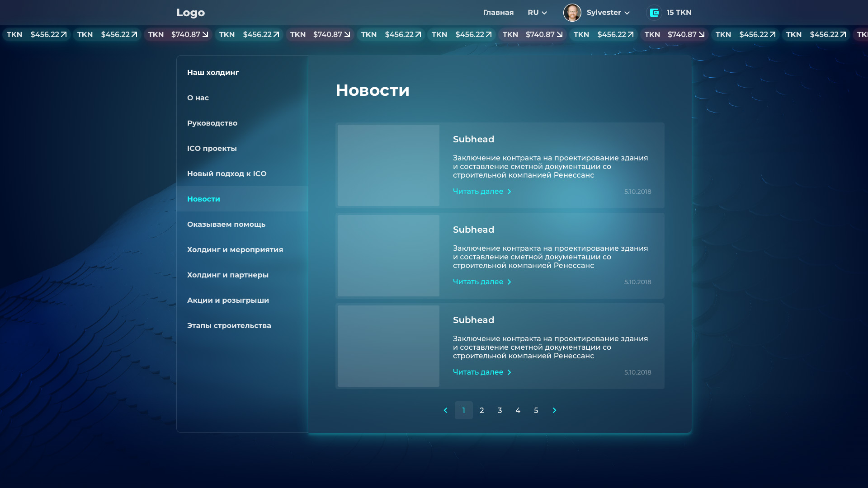Viewport: 868px width, 488px height.
Task: Go to page 2
Action: [x=482, y=410]
